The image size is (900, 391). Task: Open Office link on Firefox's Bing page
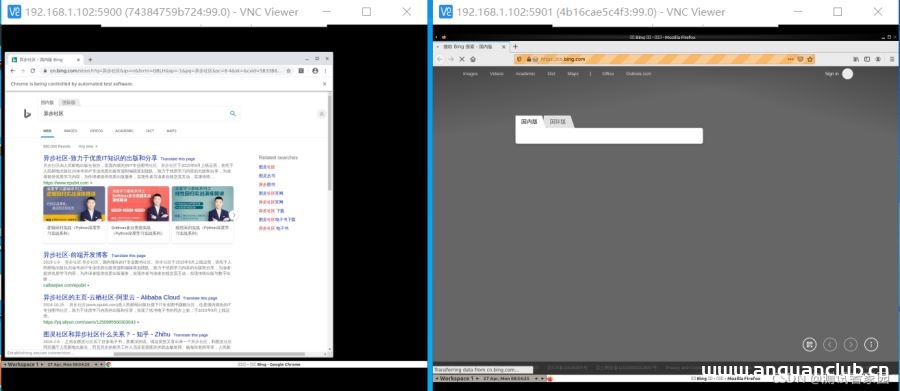(608, 74)
